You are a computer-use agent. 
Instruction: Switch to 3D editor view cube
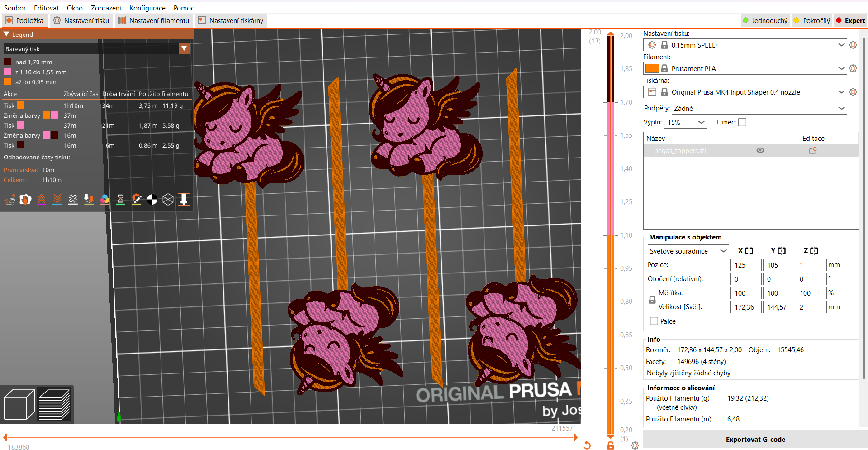pos(19,404)
